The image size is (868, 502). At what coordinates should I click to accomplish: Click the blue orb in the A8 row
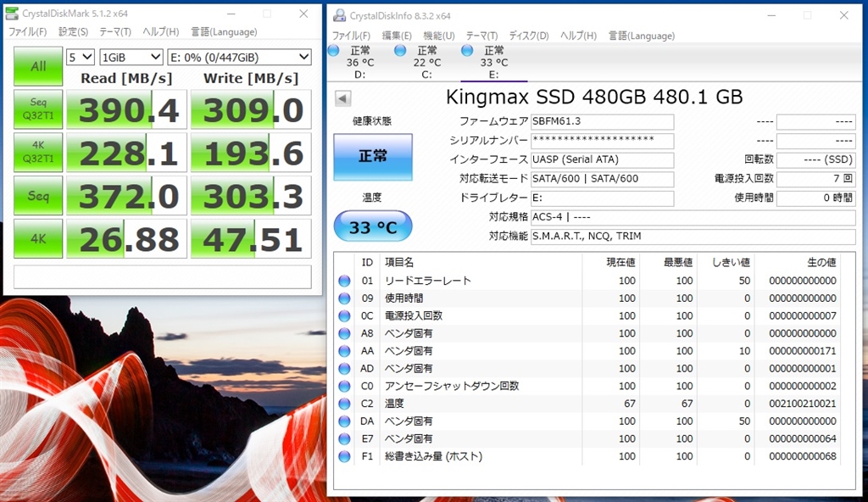[x=344, y=333]
